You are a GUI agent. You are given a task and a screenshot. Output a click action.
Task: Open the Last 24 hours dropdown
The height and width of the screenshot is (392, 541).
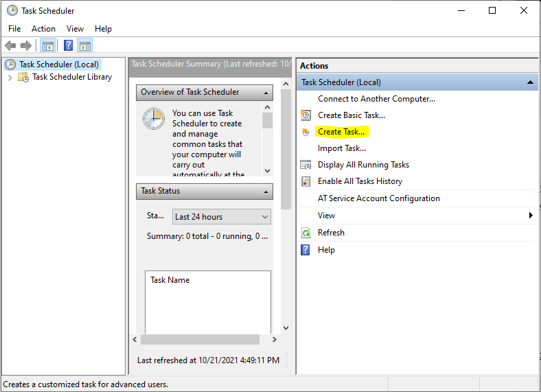point(222,217)
